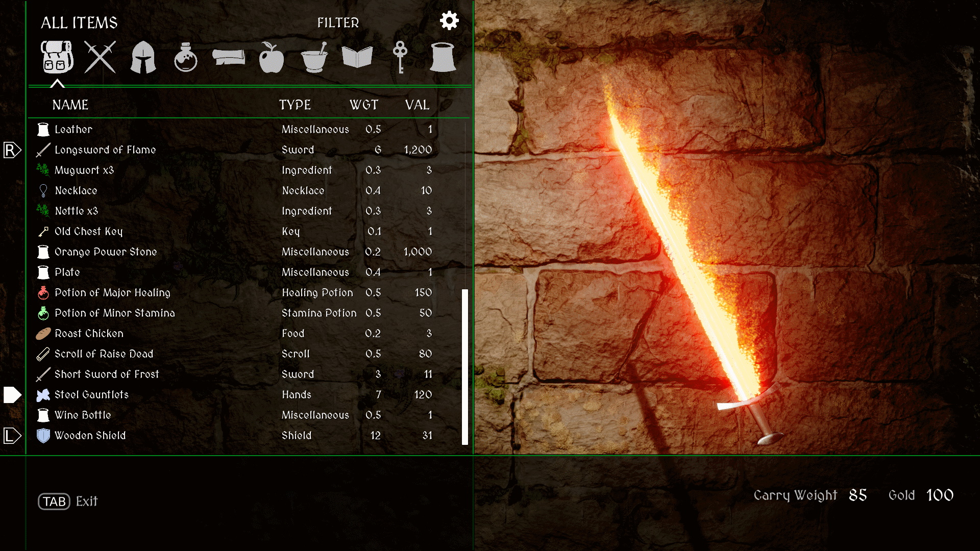This screenshot has height=551, width=980.
Task: Sort inventory by WGT column header
Action: coord(364,104)
